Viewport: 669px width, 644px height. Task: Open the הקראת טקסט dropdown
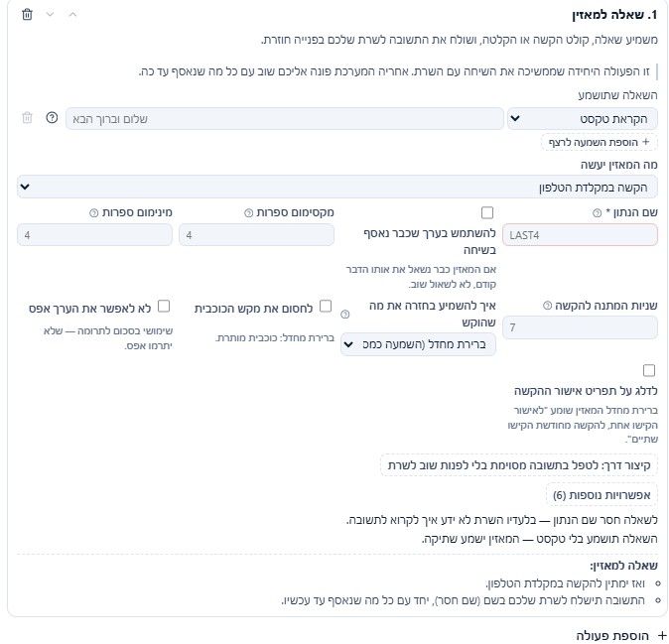[582, 118]
